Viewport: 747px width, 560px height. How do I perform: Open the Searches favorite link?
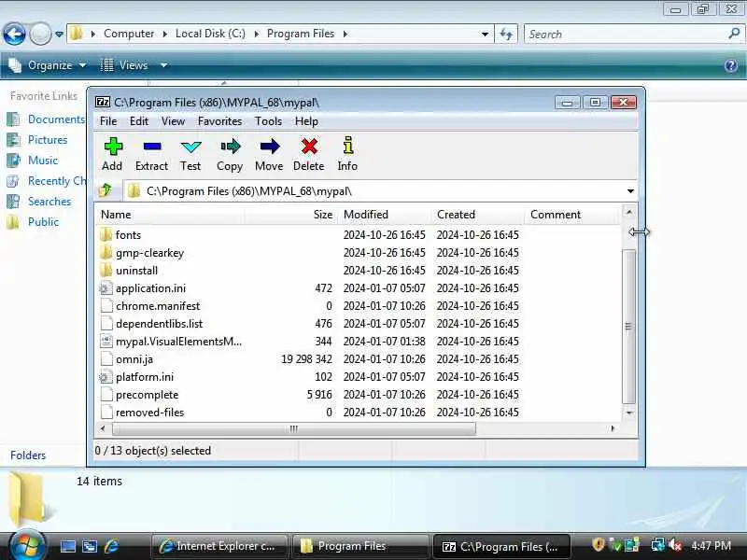click(x=49, y=202)
